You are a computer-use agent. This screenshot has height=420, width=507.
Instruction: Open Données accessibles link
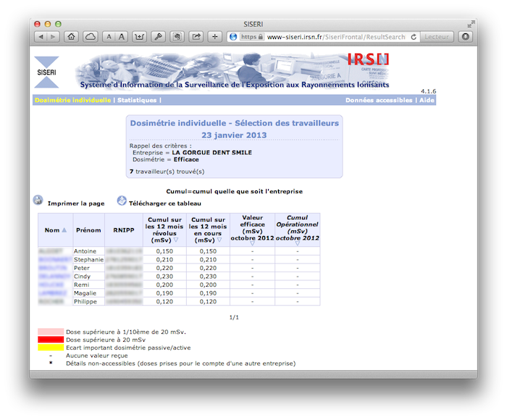click(378, 101)
